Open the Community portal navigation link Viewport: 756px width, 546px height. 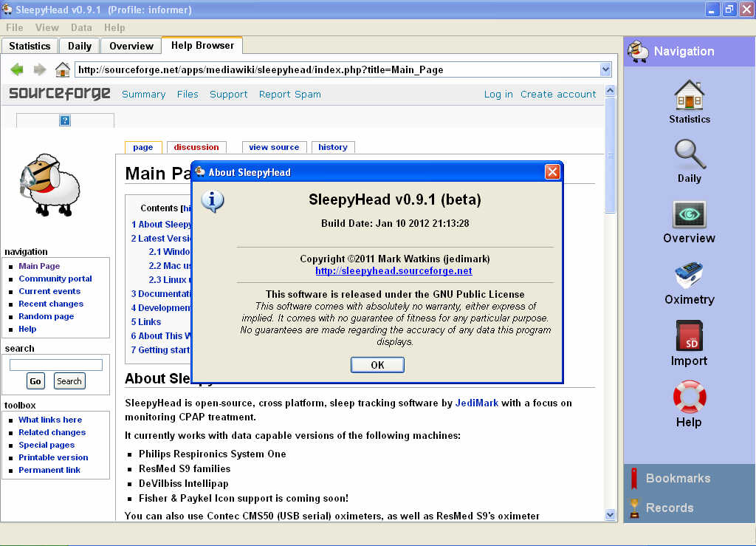(x=55, y=279)
